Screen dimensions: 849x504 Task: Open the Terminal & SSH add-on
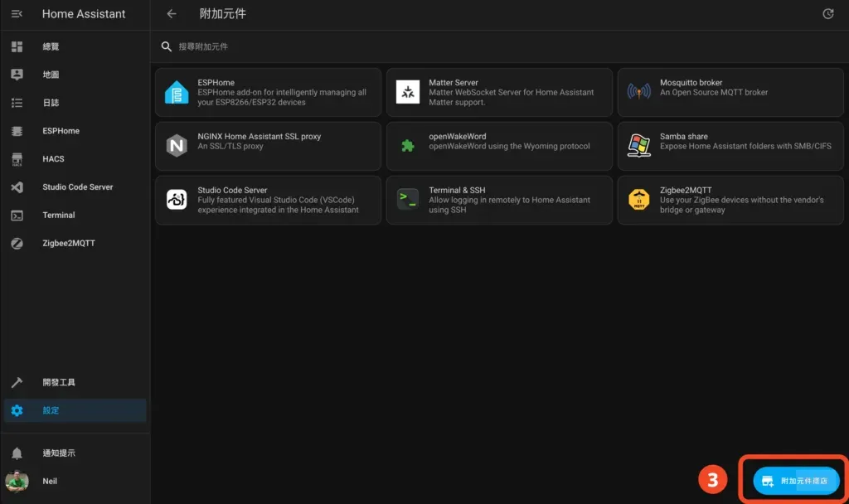pos(499,200)
